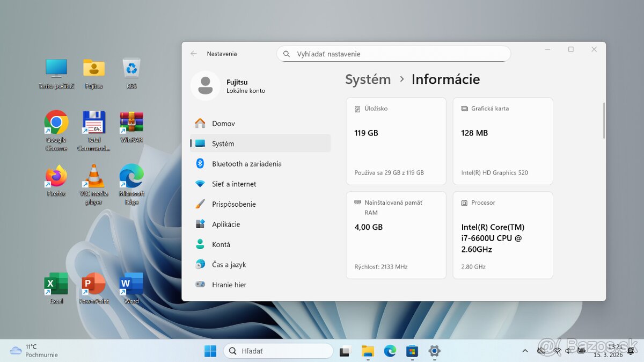
Task: Launch WinRAR from the desktop
Action: click(x=130, y=127)
